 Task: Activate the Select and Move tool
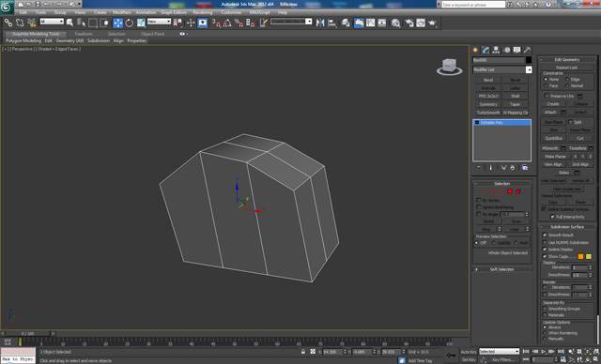pyautogui.click(x=118, y=23)
